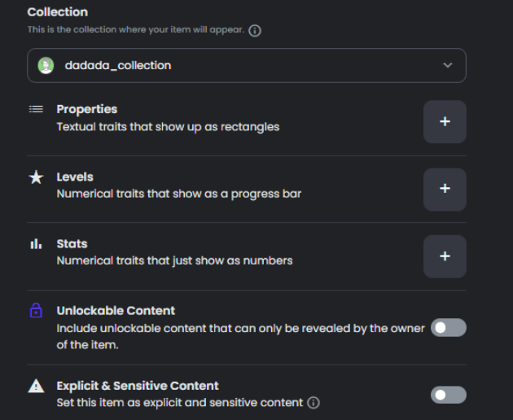The image size is (513, 420).
Task: Click the purple Unlockable Content lock icon
Action: point(36,310)
